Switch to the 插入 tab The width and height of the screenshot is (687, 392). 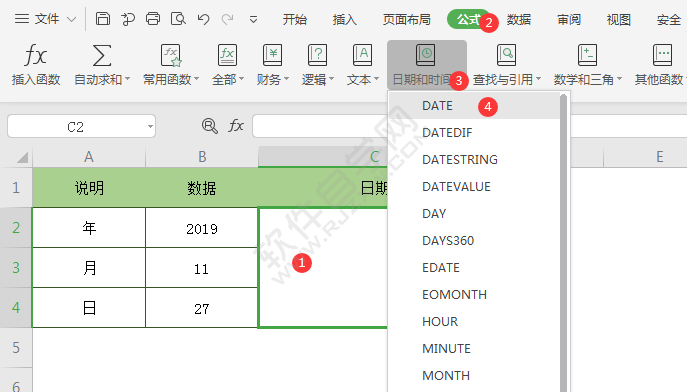[344, 19]
